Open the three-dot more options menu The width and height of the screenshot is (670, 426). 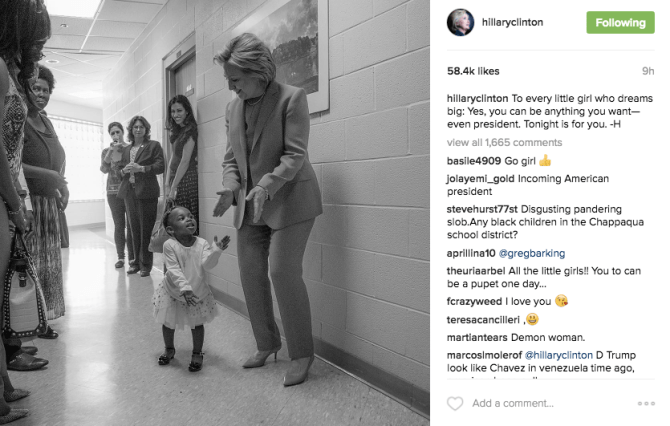coord(646,403)
